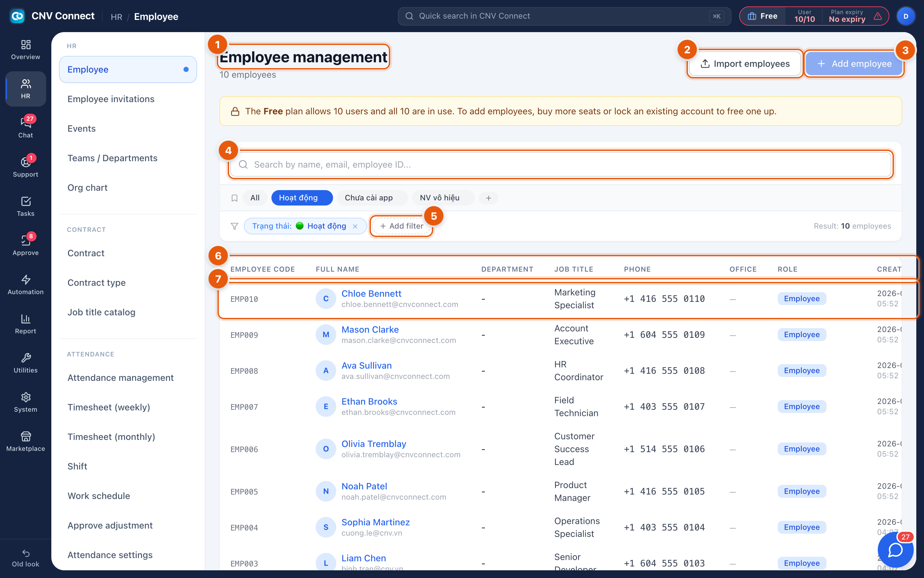Screen dimensions: 924x578
Task: Open Ethan Brooks' profile link
Action: point(369,401)
